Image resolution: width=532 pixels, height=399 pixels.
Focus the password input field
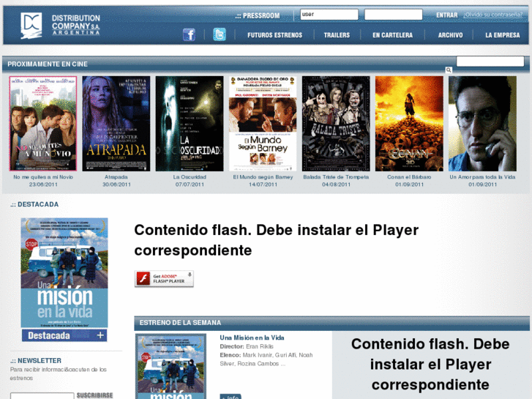coord(393,15)
